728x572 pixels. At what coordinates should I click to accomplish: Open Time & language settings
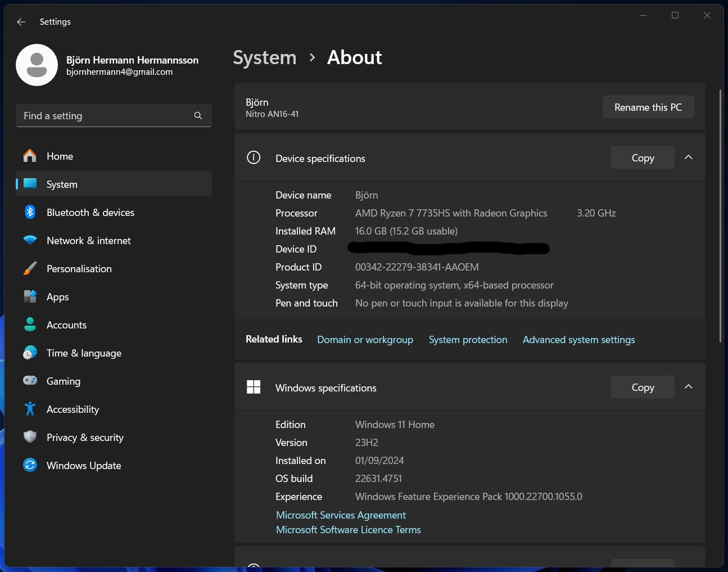84,353
